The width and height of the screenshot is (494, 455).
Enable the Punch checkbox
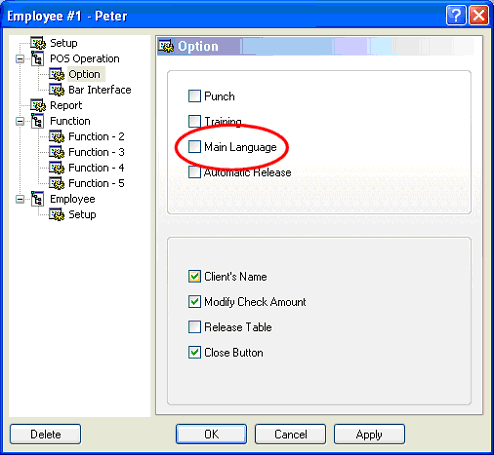[194, 96]
